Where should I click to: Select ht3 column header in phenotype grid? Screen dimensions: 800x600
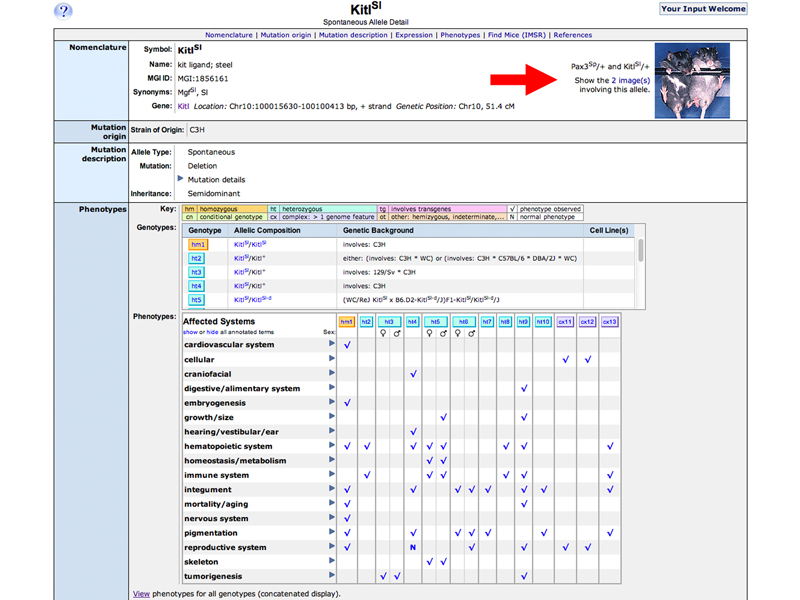pyautogui.click(x=389, y=322)
